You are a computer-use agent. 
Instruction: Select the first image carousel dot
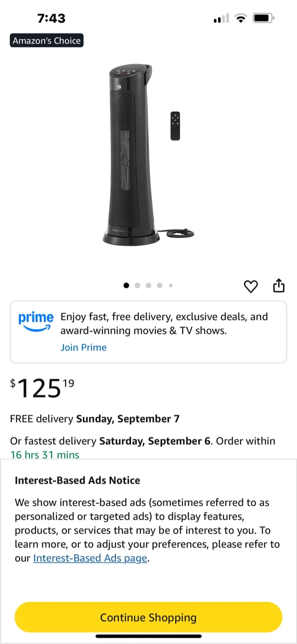[126, 285]
